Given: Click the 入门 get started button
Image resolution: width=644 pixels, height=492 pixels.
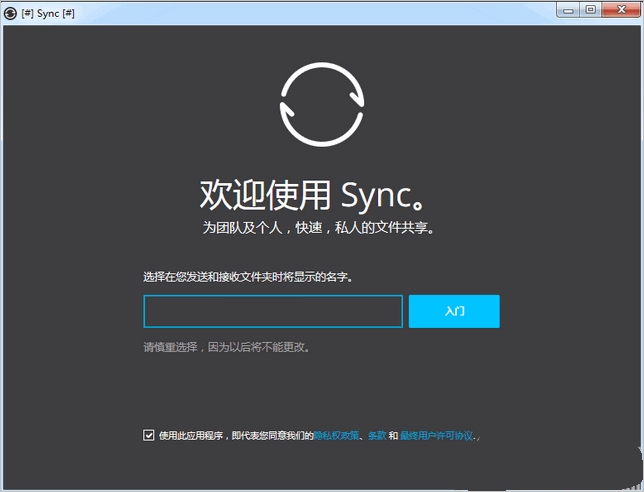Looking at the screenshot, I should 454,311.
